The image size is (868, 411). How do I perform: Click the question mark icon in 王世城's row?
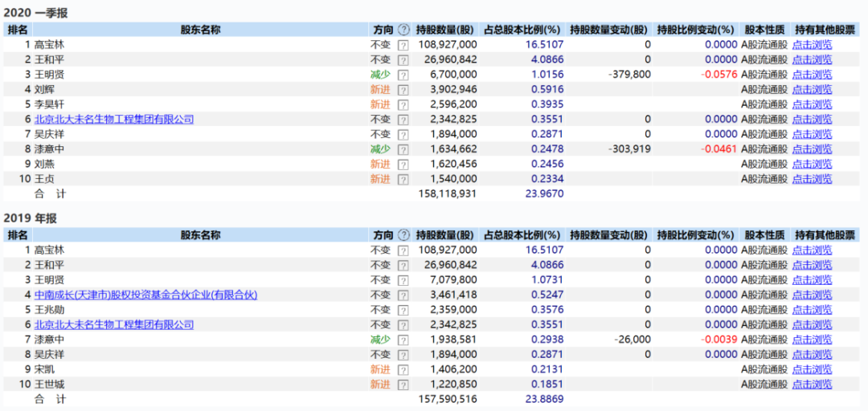(x=403, y=385)
